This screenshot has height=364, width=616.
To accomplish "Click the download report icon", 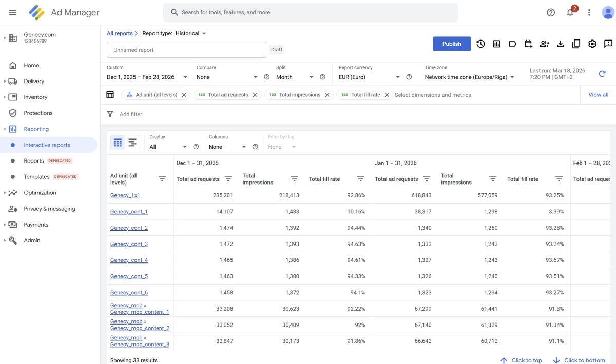I will point(561,44).
